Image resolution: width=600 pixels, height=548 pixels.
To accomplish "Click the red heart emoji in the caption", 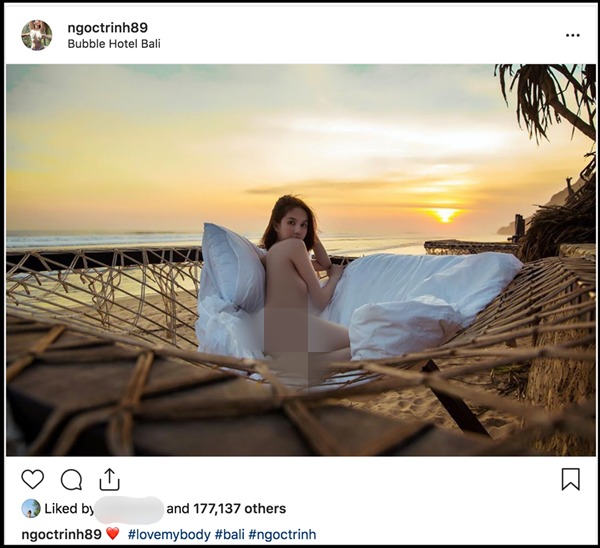I will [113, 534].
